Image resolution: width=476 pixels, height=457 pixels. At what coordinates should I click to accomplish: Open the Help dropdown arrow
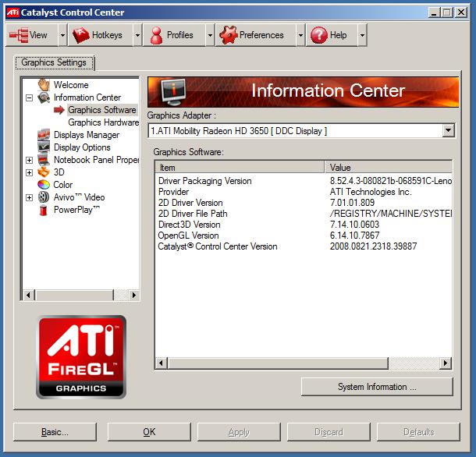(362, 35)
